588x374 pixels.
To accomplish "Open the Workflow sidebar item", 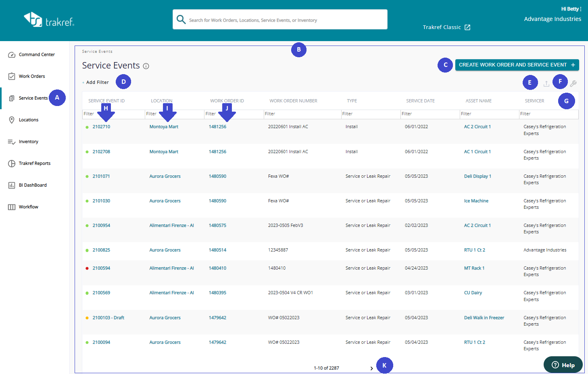I will [28, 207].
